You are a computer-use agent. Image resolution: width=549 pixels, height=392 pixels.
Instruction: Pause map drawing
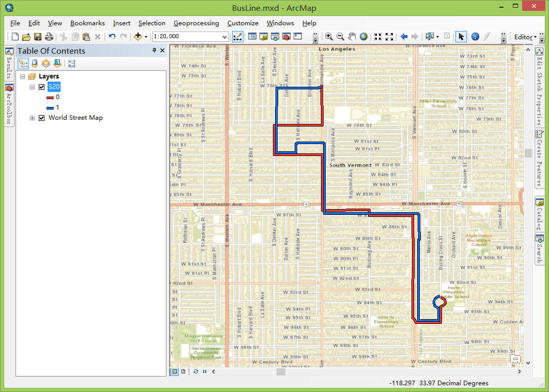(205, 371)
